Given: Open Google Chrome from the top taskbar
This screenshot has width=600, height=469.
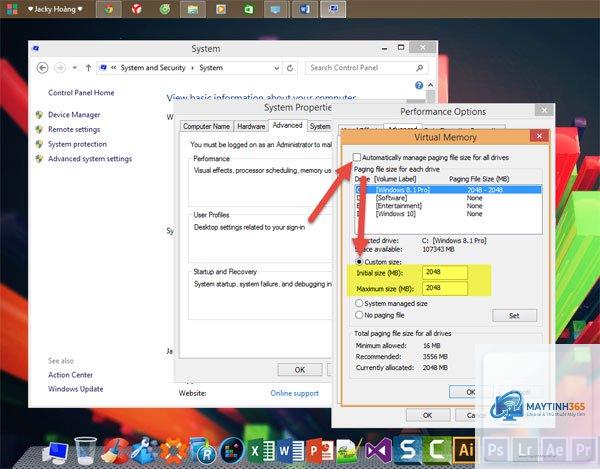Looking at the screenshot, I should (109, 9).
